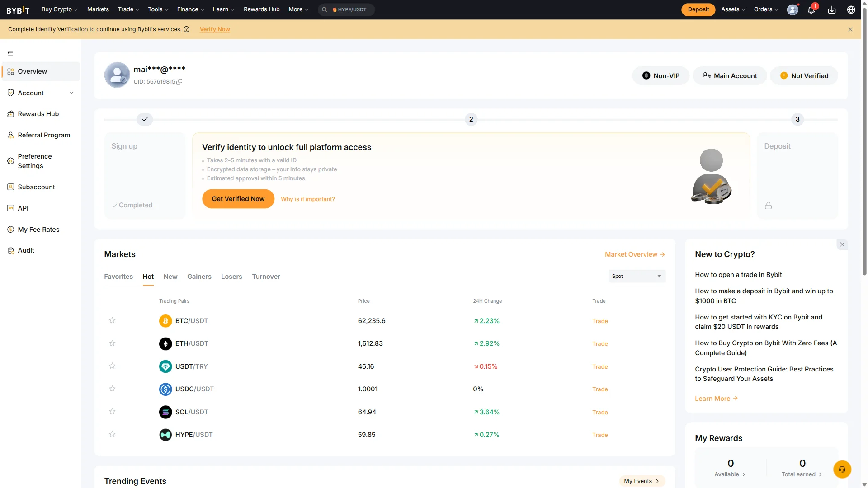Open Markets in the top navigation
Image resolution: width=868 pixels, height=488 pixels.
point(98,9)
